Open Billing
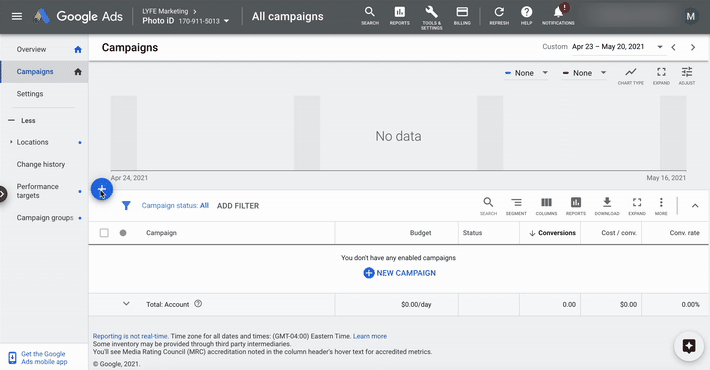Screen dimensions: 710x370 pos(462,16)
